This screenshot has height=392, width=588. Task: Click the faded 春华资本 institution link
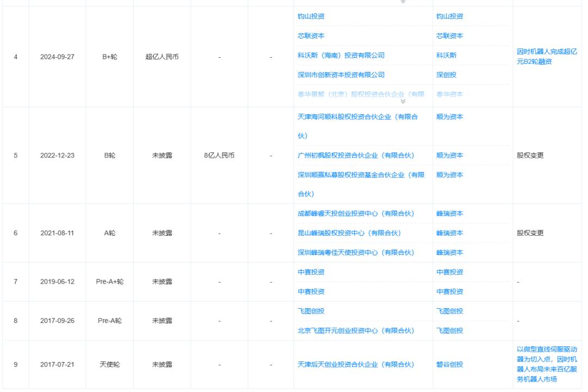pyautogui.click(x=450, y=94)
